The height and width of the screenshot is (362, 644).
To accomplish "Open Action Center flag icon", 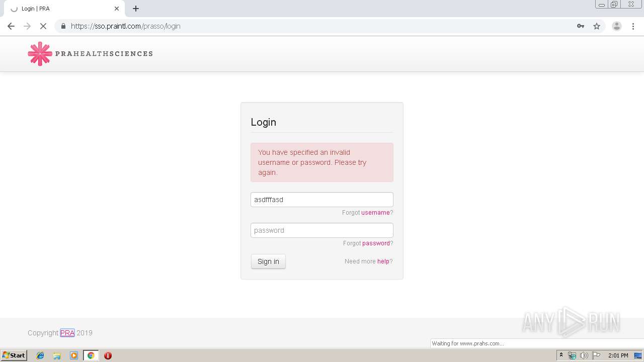I will click(596, 355).
